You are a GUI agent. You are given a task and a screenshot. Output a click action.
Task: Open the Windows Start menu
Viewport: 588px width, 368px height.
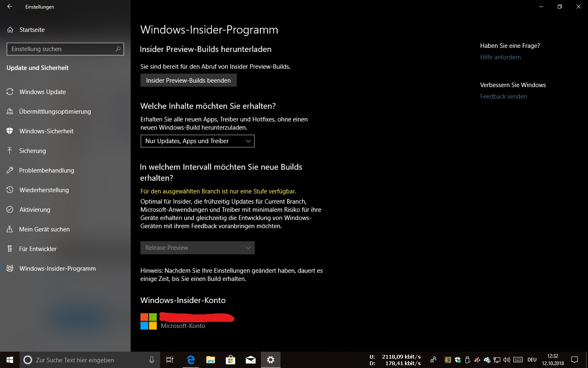tap(10, 360)
